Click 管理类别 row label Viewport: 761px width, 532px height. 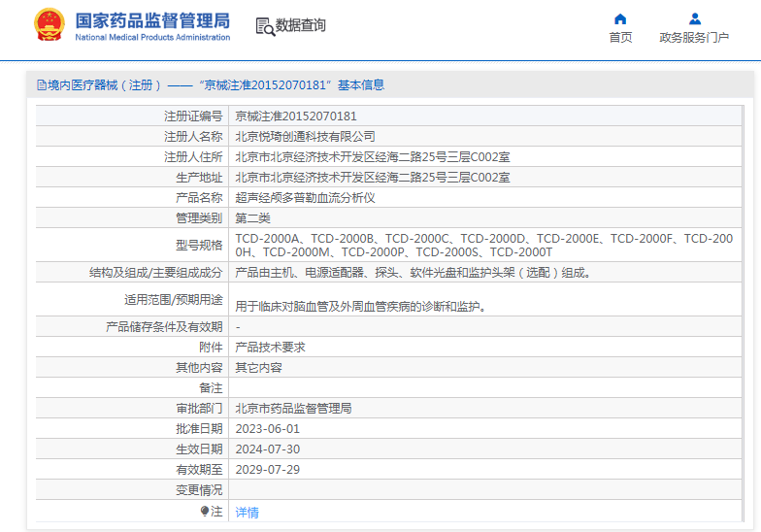[198, 218]
